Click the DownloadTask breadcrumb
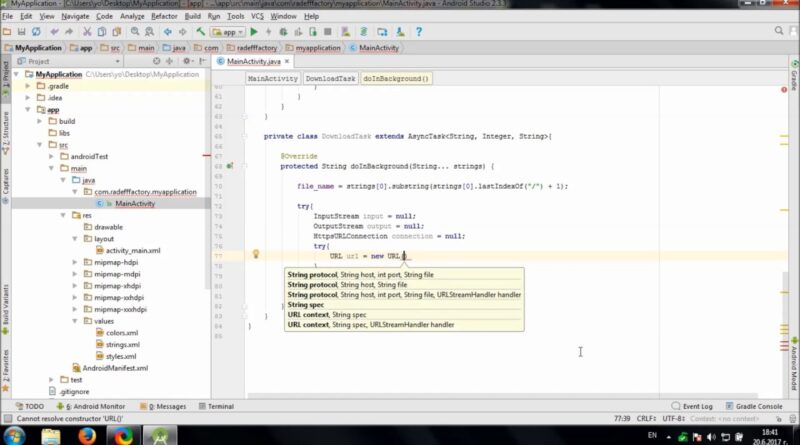 330,79
